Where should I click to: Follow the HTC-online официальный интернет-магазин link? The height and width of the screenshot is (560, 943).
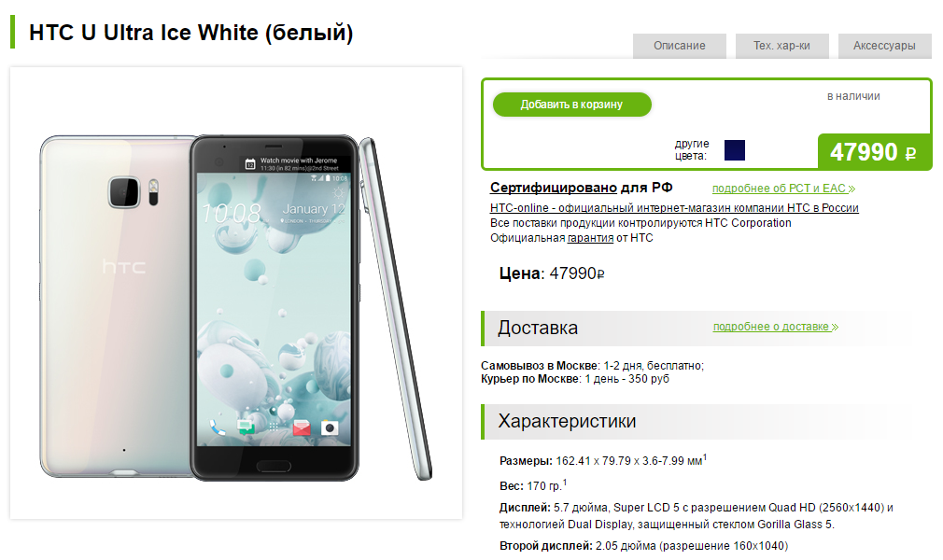(x=674, y=208)
